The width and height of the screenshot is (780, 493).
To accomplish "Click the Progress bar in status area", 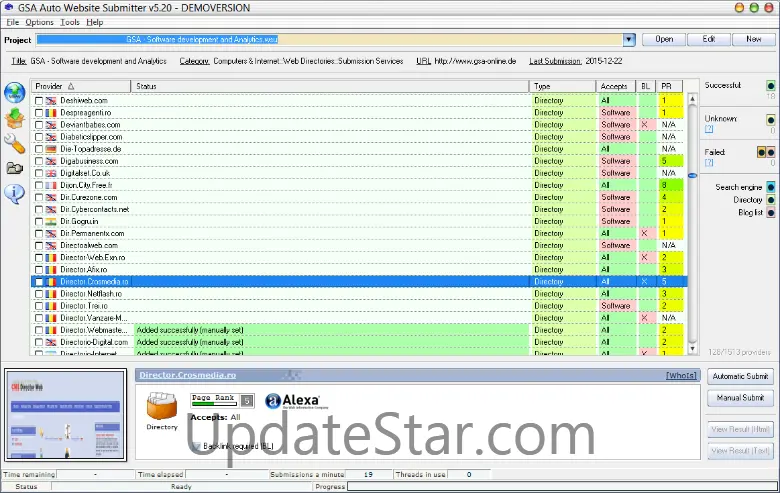I will 562,487.
